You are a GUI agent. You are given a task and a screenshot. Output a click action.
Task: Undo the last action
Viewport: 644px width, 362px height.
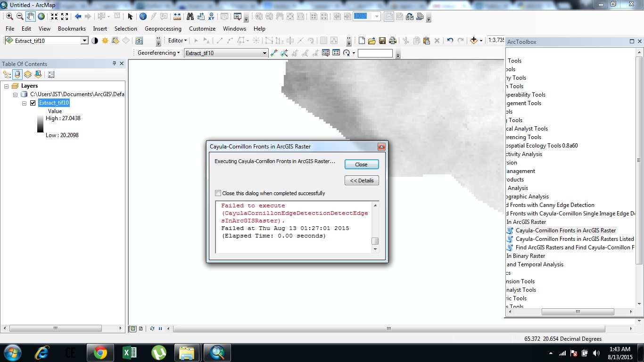(x=450, y=41)
